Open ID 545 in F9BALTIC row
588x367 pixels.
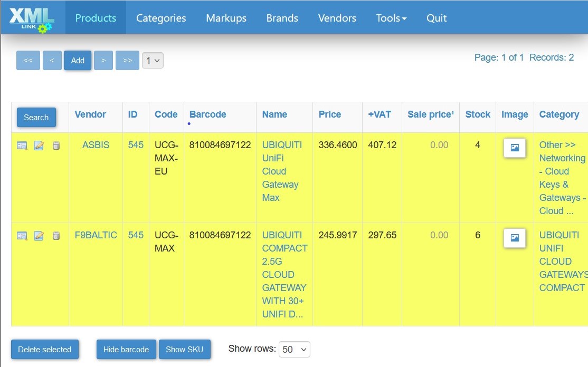click(136, 235)
